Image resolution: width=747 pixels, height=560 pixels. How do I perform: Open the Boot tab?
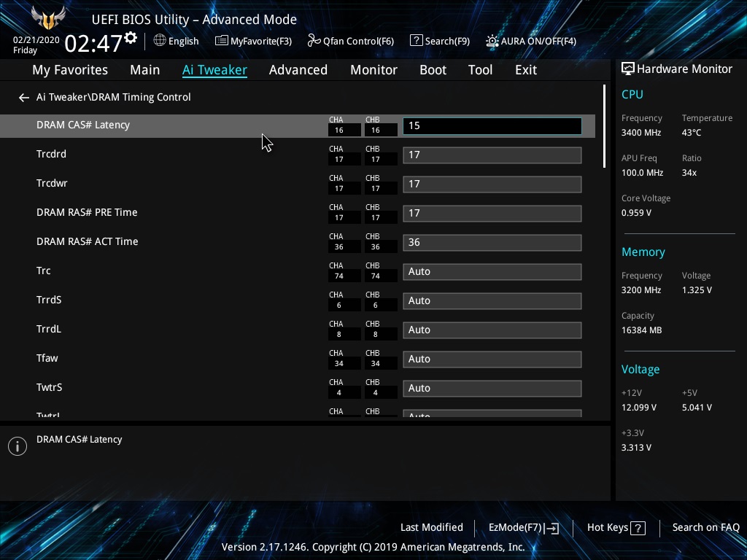(433, 70)
